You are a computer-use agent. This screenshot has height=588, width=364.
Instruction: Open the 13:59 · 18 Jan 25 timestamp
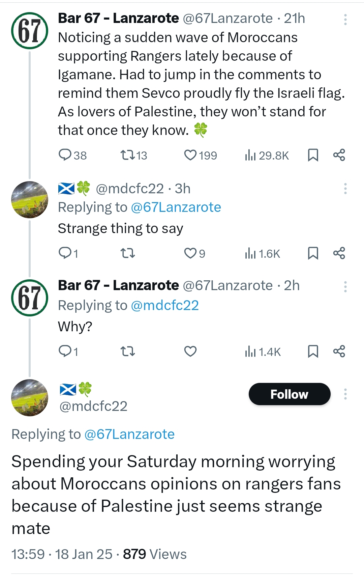click(x=62, y=554)
